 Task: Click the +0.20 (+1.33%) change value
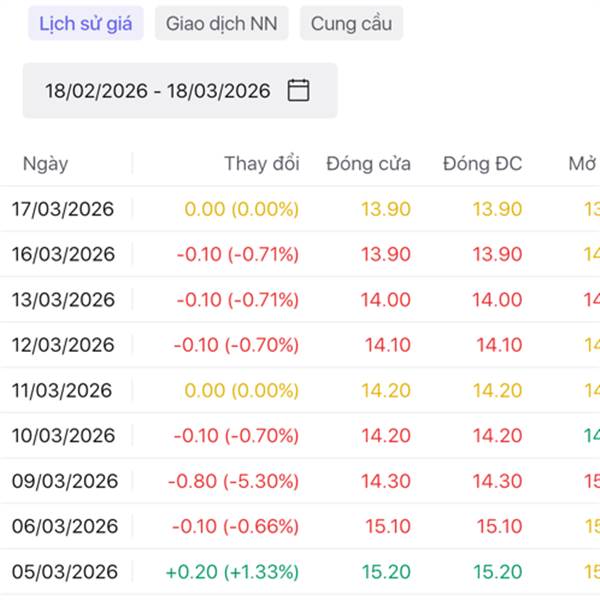[x=232, y=572]
